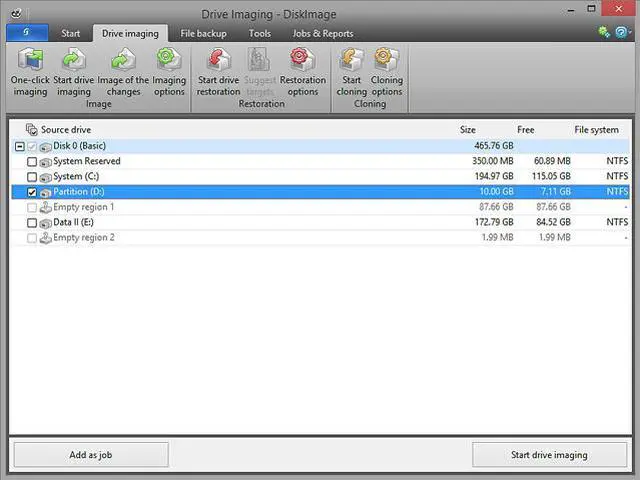This screenshot has width=640, height=480.
Task: Uncheck the Partition (D:) checkbox
Action: click(x=33, y=192)
